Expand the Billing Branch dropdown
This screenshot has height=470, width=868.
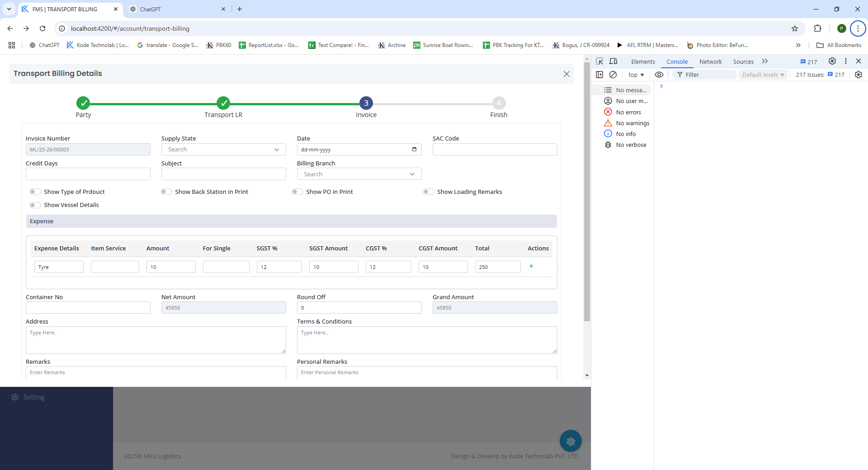[x=359, y=174]
